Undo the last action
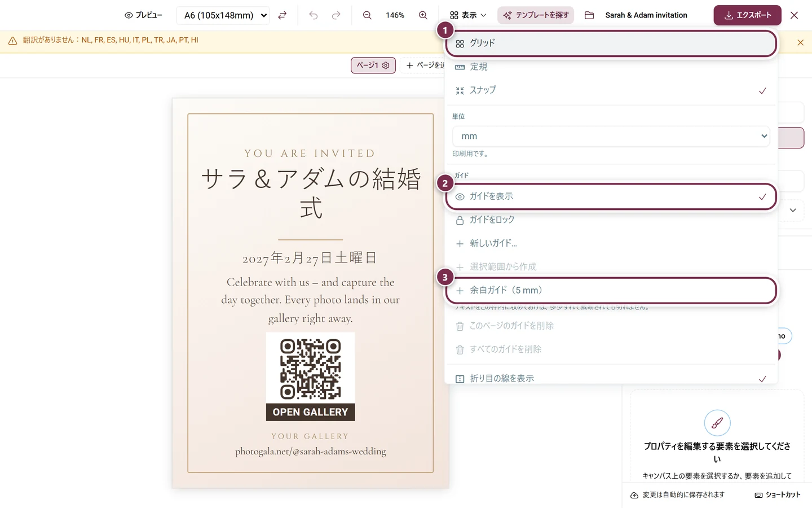Image resolution: width=812 pixels, height=508 pixels. click(x=314, y=15)
